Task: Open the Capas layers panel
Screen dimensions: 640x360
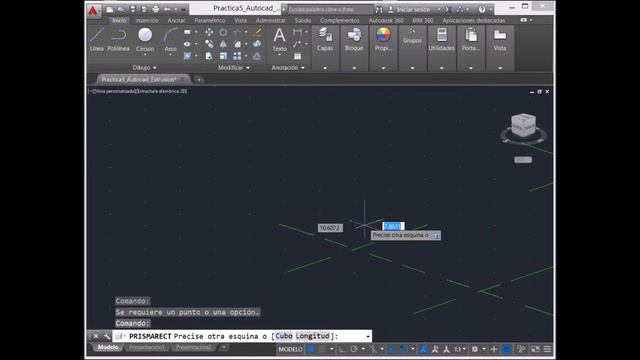Action: click(x=325, y=40)
